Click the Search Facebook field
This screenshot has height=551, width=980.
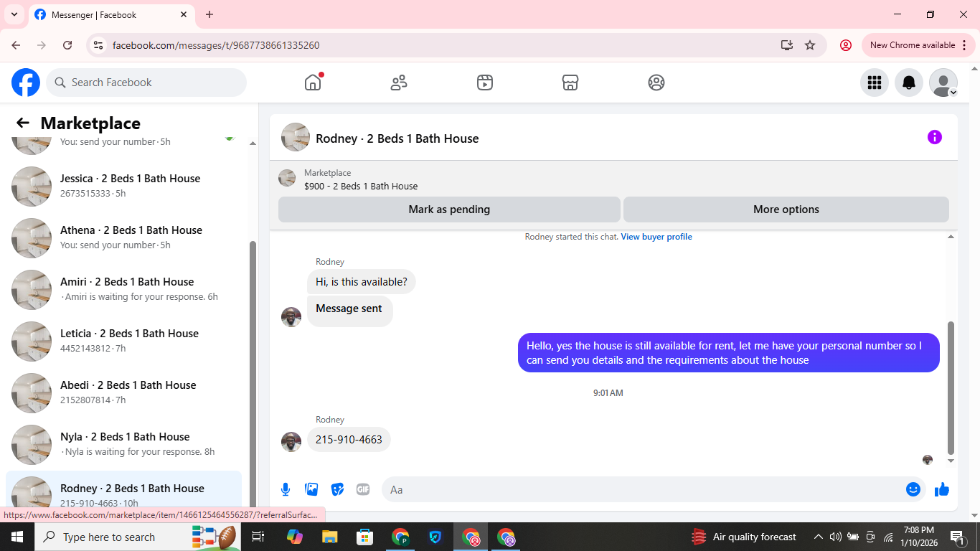(x=146, y=83)
